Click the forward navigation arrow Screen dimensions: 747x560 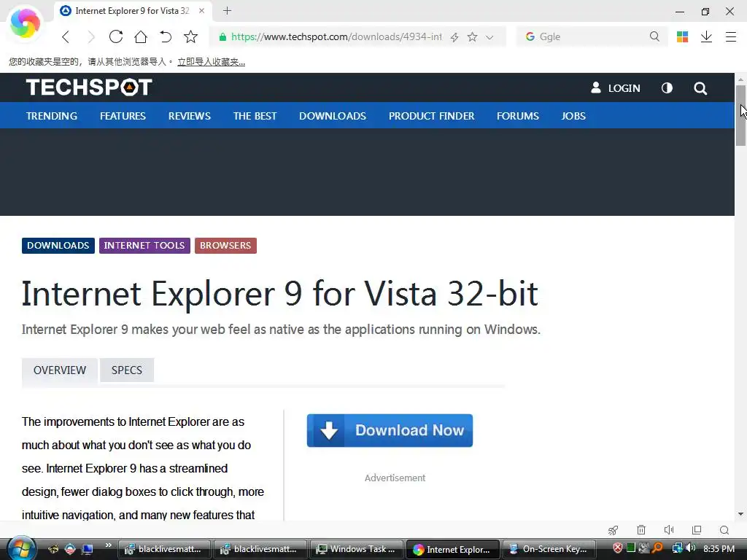coord(90,36)
